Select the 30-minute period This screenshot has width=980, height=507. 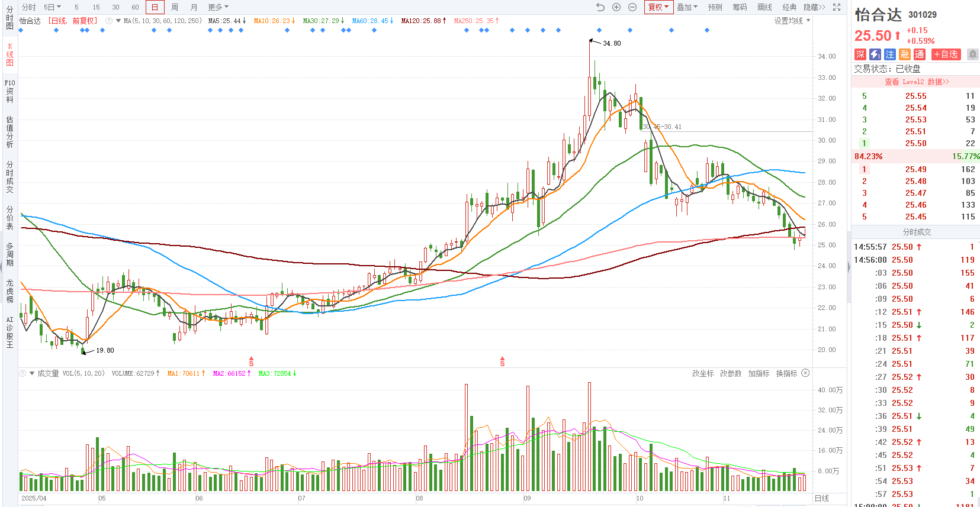coord(115,7)
